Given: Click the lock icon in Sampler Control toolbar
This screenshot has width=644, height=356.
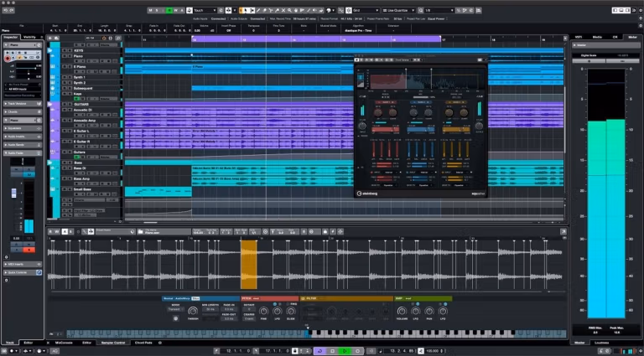Looking at the screenshot, I should [x=325, y=232].
